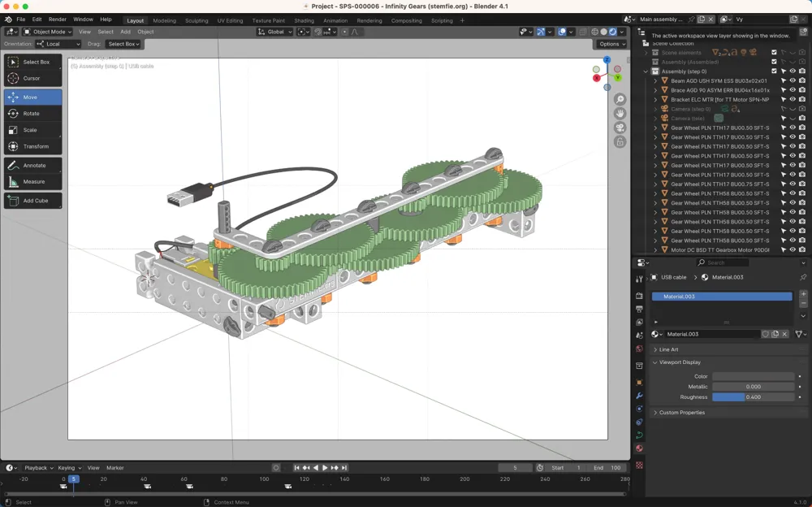This screenshot has width=812, height=507.
Task: Open the Render Properties tab
Action: 640,297
